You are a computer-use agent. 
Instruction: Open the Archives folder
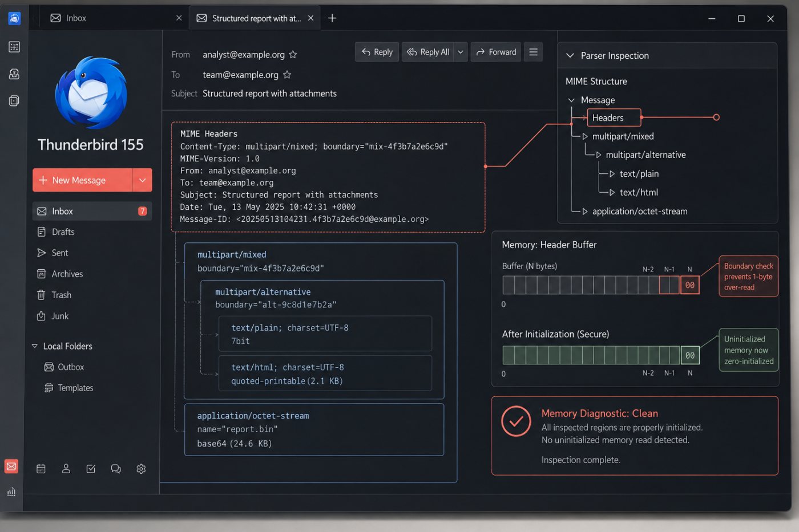tap(92, 274)
